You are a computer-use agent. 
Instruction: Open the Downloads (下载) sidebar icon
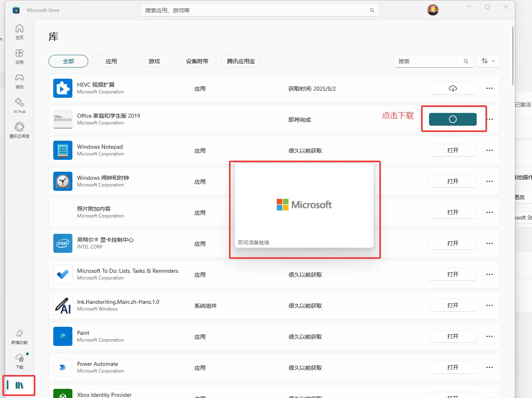tap(19, 361)
